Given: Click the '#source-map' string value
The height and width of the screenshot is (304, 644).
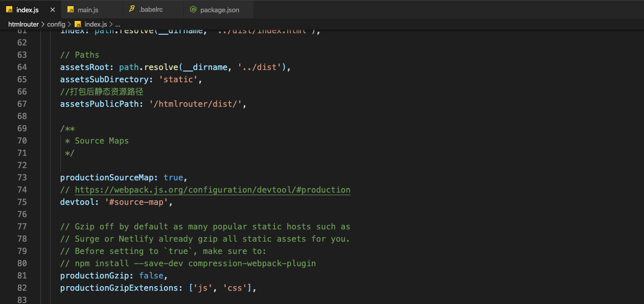Looking at the screenshot, I should pos(136,202).
